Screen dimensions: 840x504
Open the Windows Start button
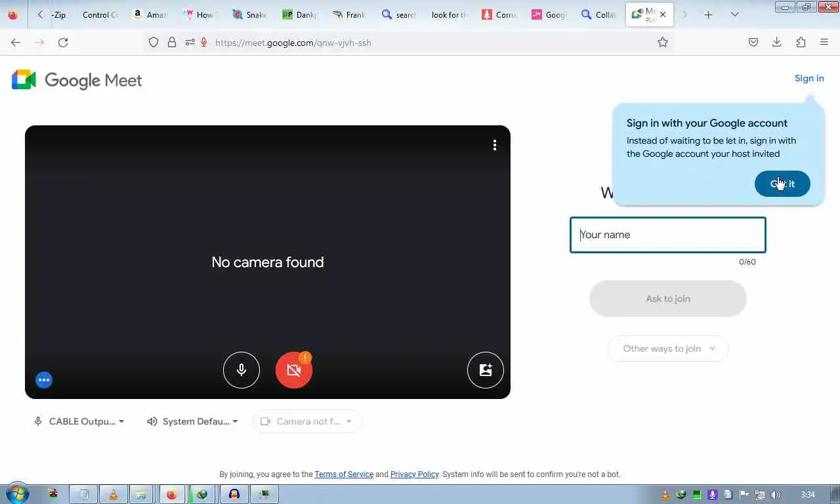[x=16, y=493]
